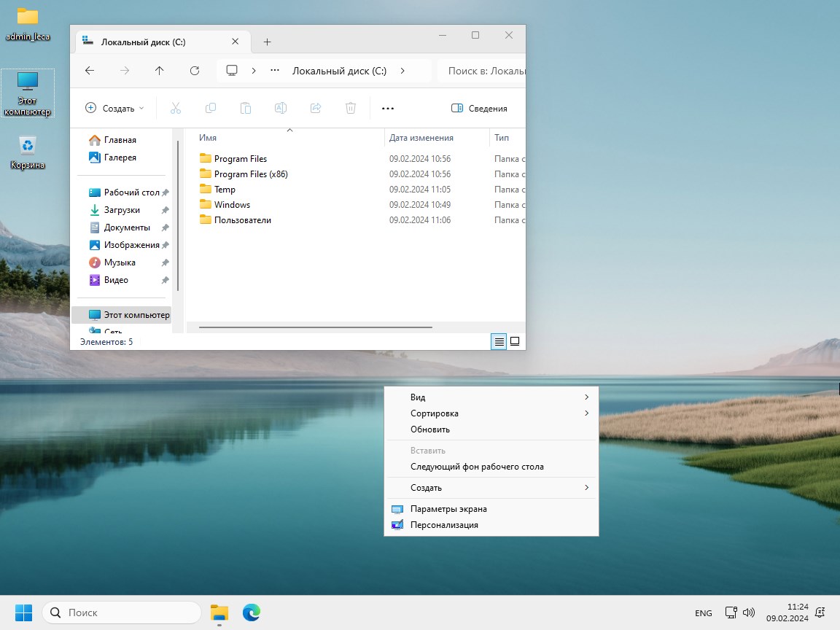Click the Rename icon in Explorer toolbar
The width and height of the screenshot is (840, 630).
[280, 108]
